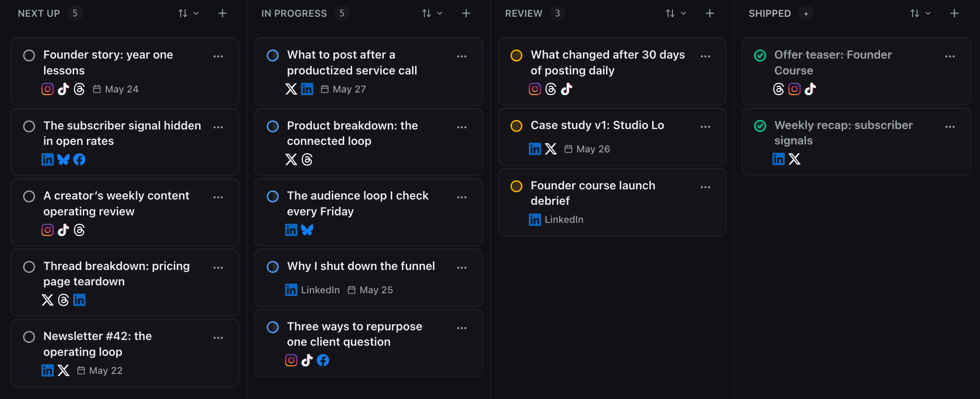Image resolution: width=980 pixels, height=399 pixels.
Task: Click TikTok icon on 'Three ways to repurpose' card
Action: click(307, 360)
